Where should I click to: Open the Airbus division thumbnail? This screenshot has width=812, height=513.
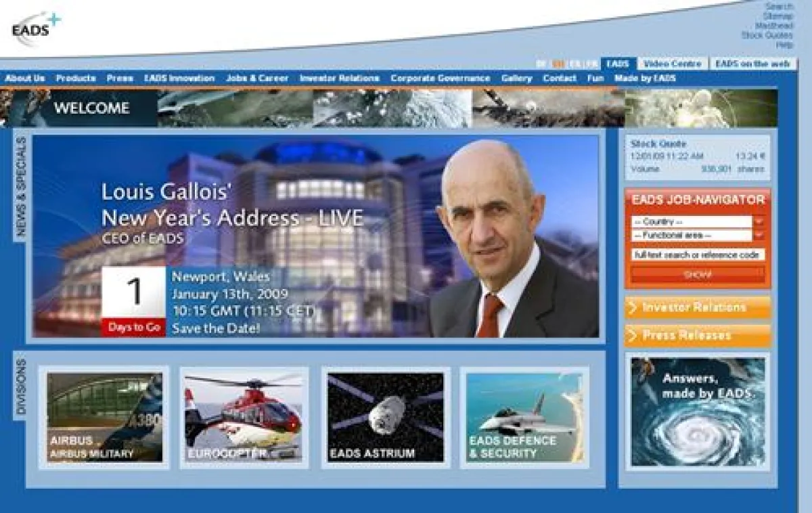[104, 418]
